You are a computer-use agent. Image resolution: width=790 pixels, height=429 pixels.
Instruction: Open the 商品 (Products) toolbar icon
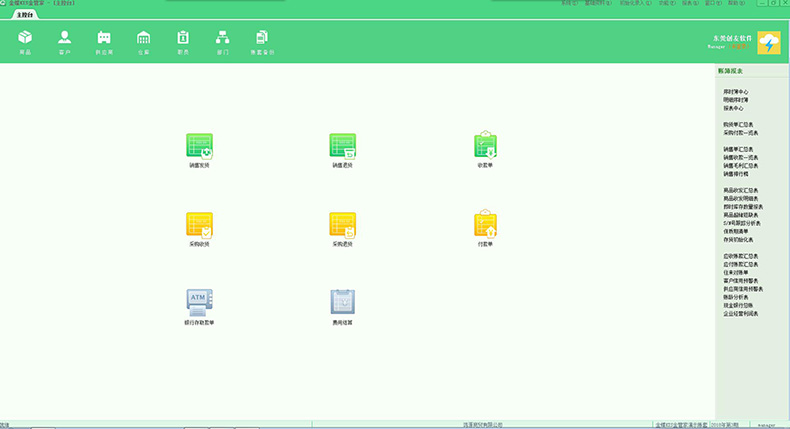point(25,38)
